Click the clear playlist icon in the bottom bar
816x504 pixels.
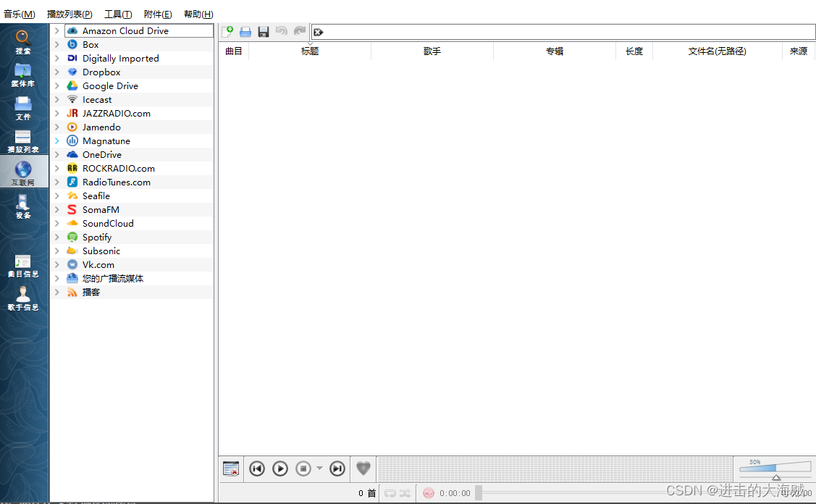(230, 469)
